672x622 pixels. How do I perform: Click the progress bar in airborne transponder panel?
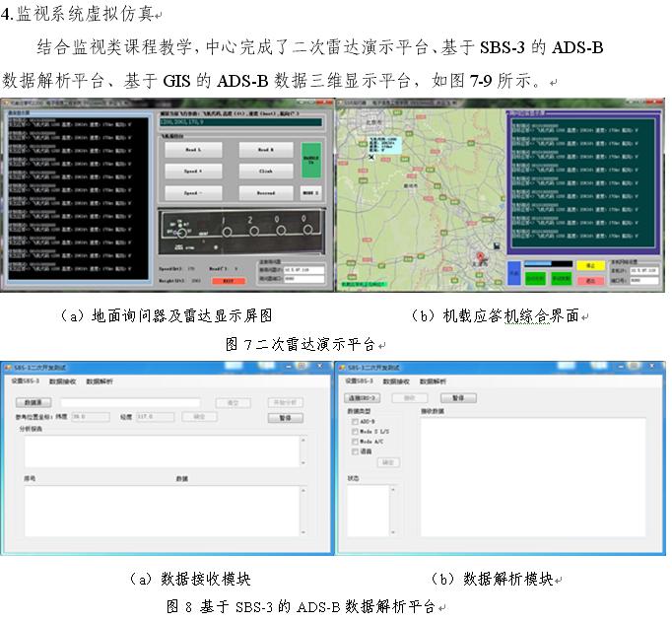point(547,264)
